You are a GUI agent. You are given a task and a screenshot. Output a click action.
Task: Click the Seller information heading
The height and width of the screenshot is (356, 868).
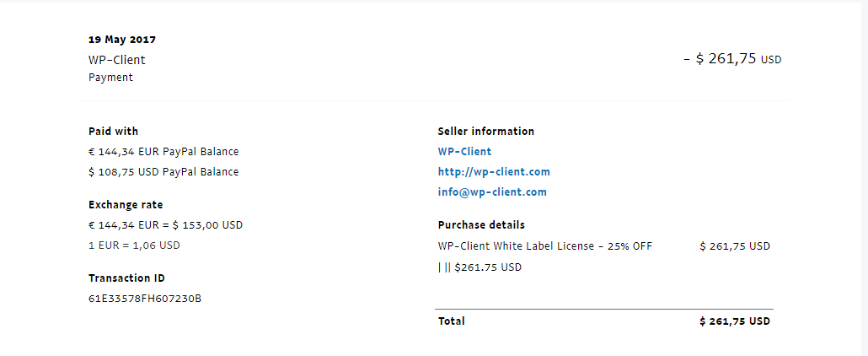(485, 132)
